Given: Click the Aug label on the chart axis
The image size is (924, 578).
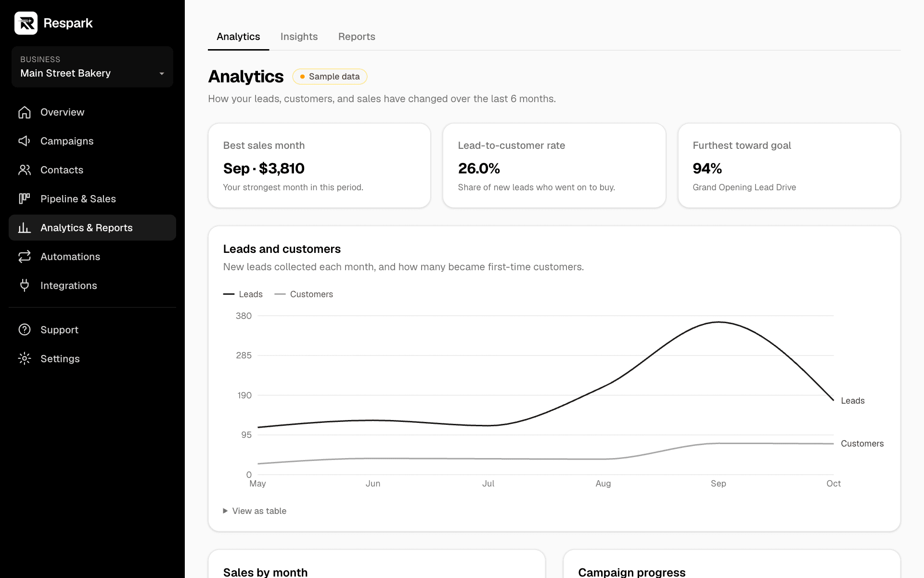Looking at the screenshot, I should (x=603, y=484).
